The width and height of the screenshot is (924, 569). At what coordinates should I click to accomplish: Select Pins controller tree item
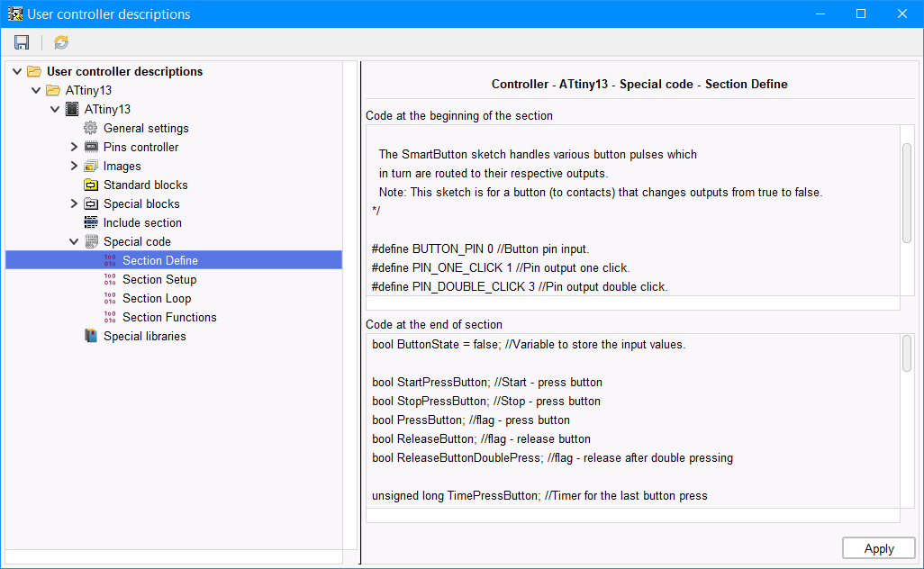(x=140, y=147)
